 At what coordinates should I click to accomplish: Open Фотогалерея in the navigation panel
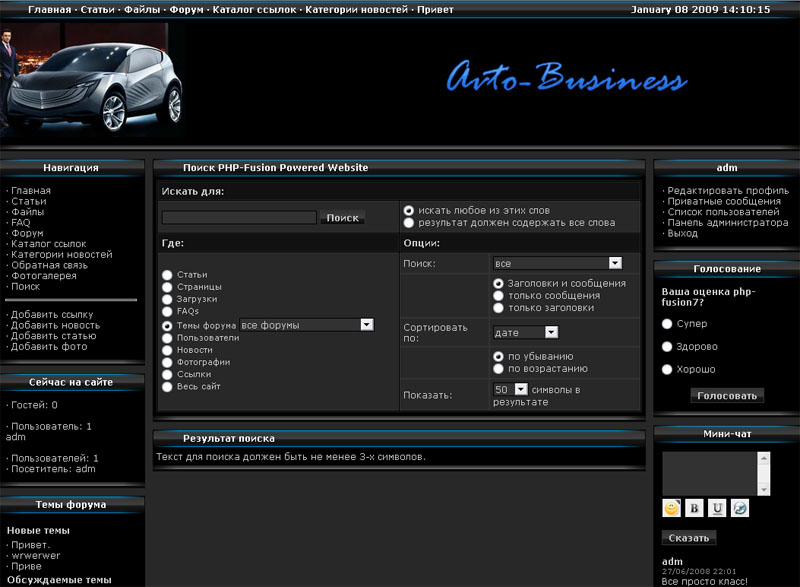click(x=44, y=276)
